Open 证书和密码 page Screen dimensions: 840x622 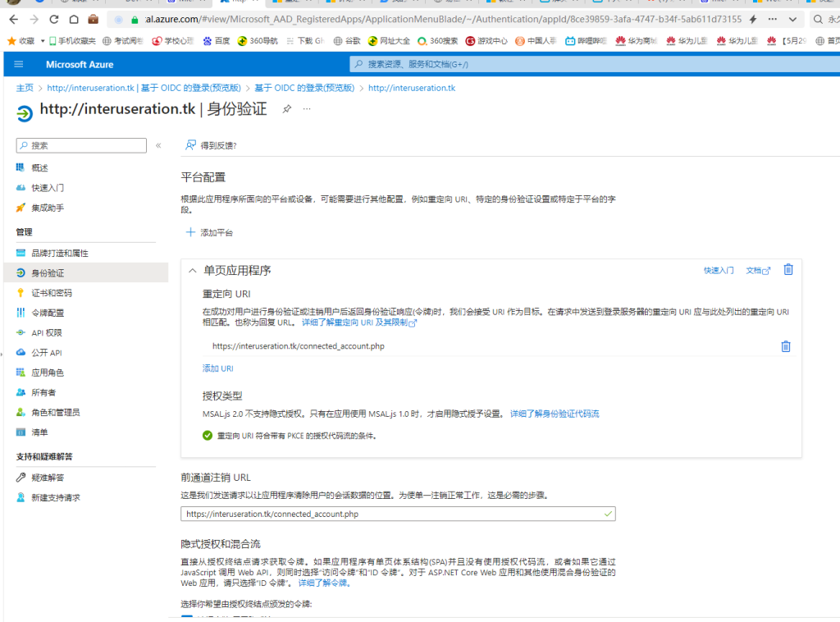tap(52, 292)
